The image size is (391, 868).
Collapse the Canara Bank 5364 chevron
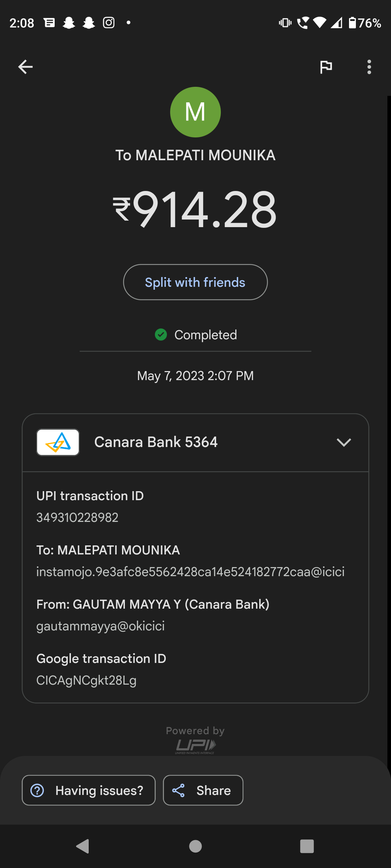point(344,442)
